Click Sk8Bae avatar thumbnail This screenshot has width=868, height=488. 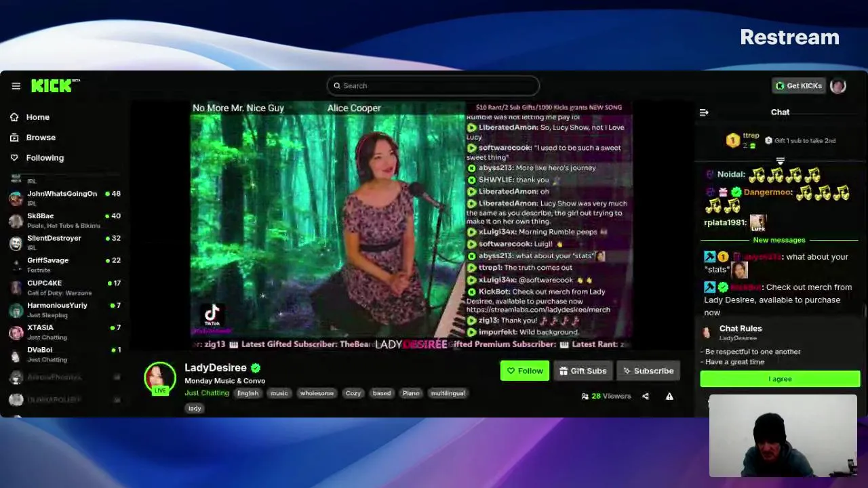point(16,221)
